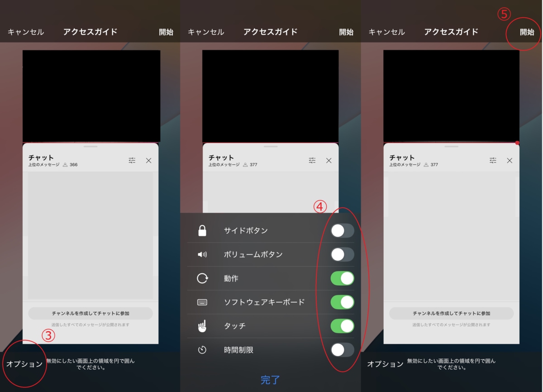Turn off the 動作 toggle
This screenshot has width=543, height=392.
(343, 278)
